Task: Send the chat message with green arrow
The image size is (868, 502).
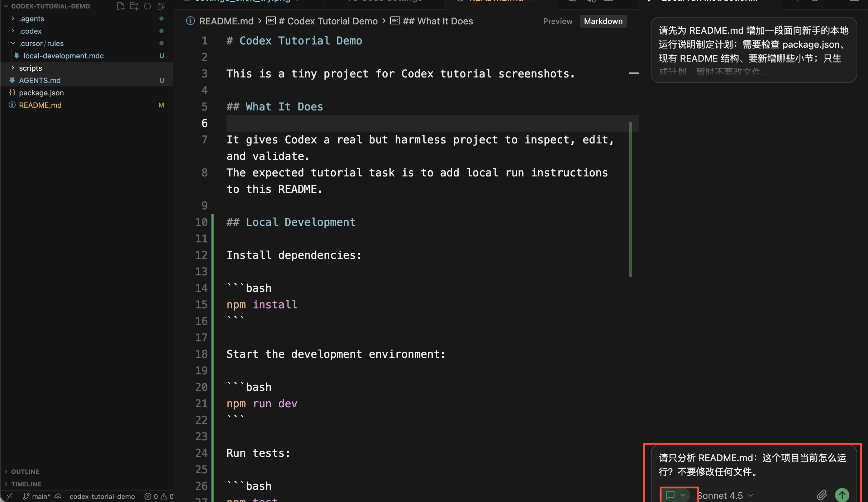Action: click(x=842, y=495)
